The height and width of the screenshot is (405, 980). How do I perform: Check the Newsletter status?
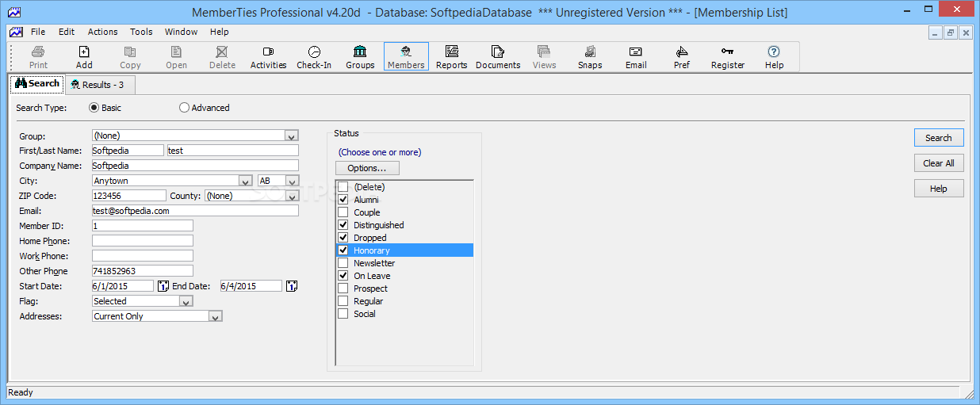343,263
